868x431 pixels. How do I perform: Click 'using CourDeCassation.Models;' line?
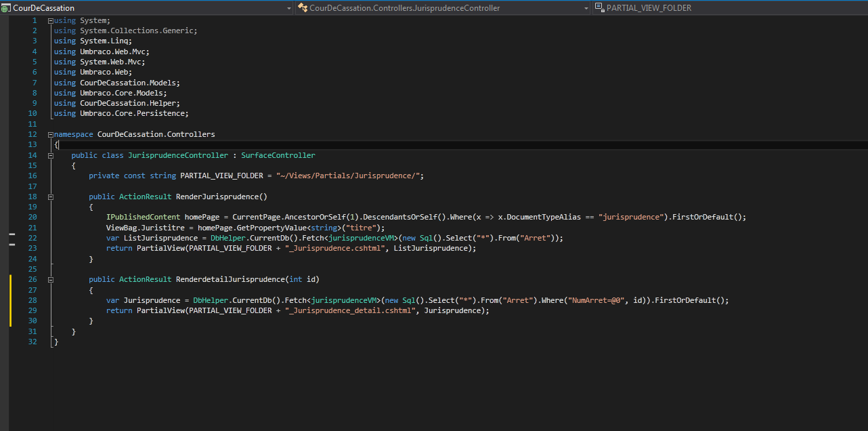point(117,83)
